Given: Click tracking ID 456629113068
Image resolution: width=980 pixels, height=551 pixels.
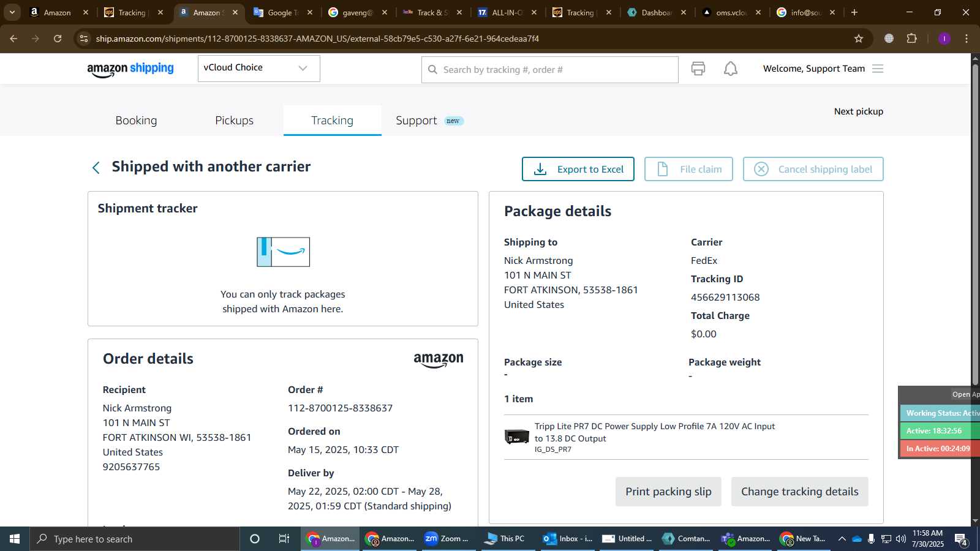Looking at the screenshot, I should [725, 298].
